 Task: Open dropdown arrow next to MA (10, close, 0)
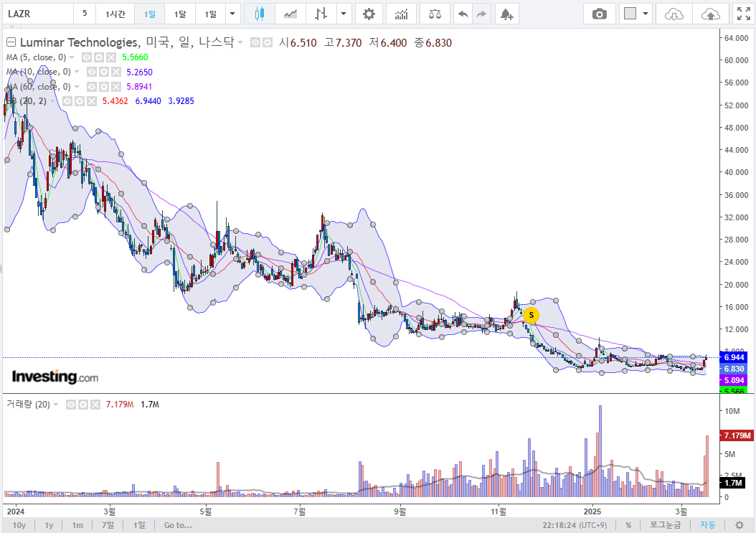[77, 72]
